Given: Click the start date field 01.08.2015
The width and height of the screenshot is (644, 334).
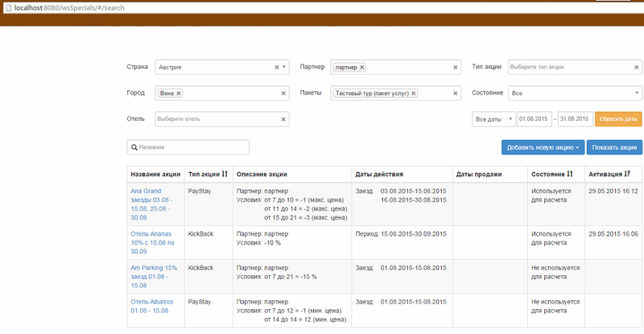Looking at the screenshot, I should click(535, 119).
